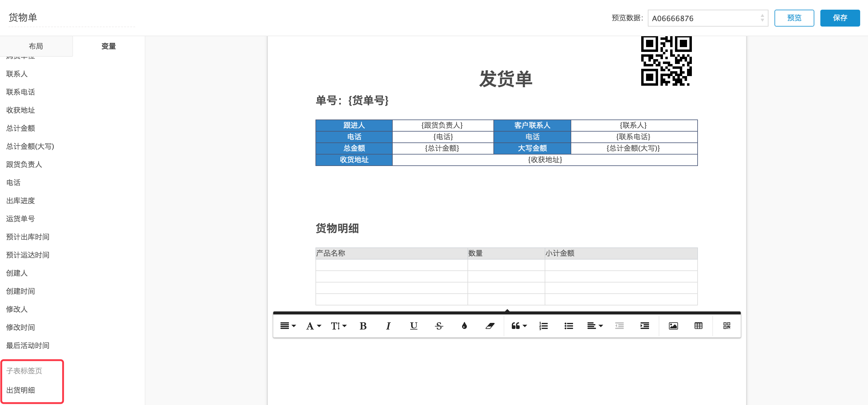Switch to the 布局 tab
The height and width of the screenshot is (405, 868).
click(x=36, y=46)
